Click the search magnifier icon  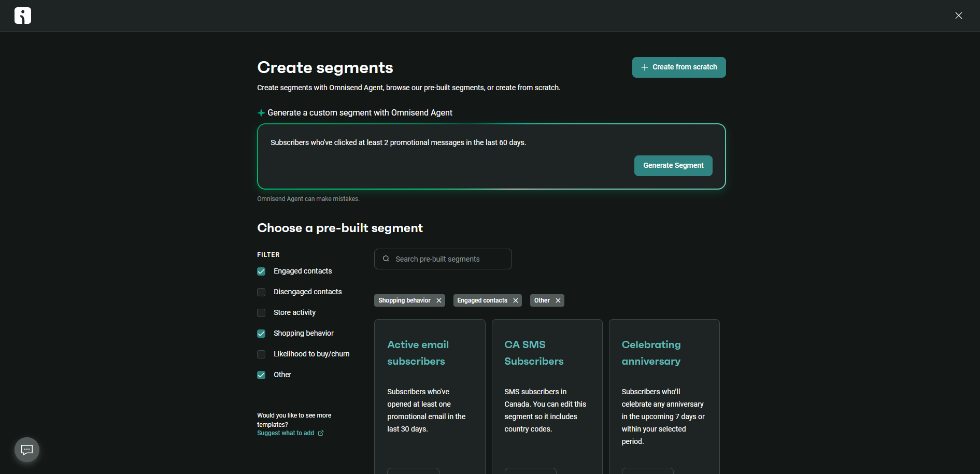[386, 258]
